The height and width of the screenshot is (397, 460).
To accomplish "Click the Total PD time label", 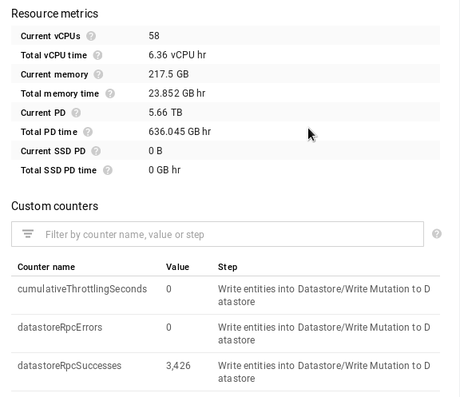I will click(x=49, y=132).
